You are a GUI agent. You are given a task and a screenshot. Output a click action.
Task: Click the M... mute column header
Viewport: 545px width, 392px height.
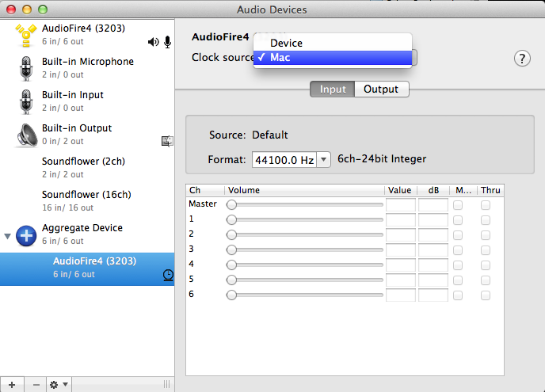click(x=463, y=190)
